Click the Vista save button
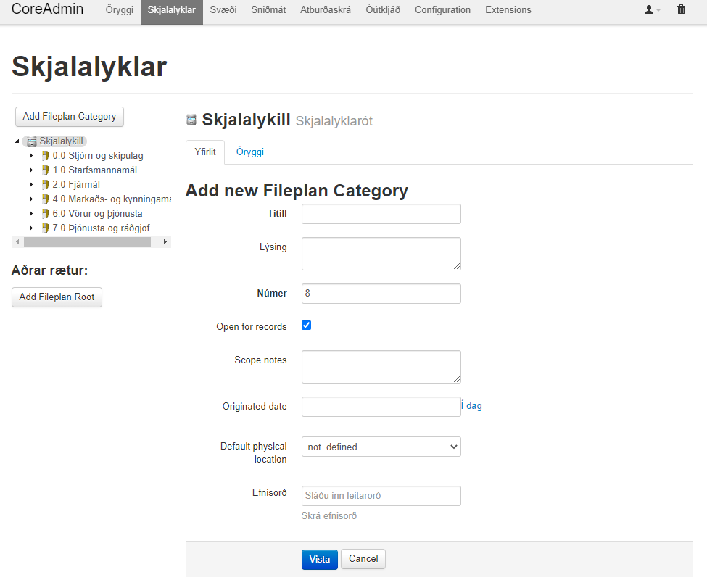The width and height of the screenshot is (707, 588). [x=319, y=559]
